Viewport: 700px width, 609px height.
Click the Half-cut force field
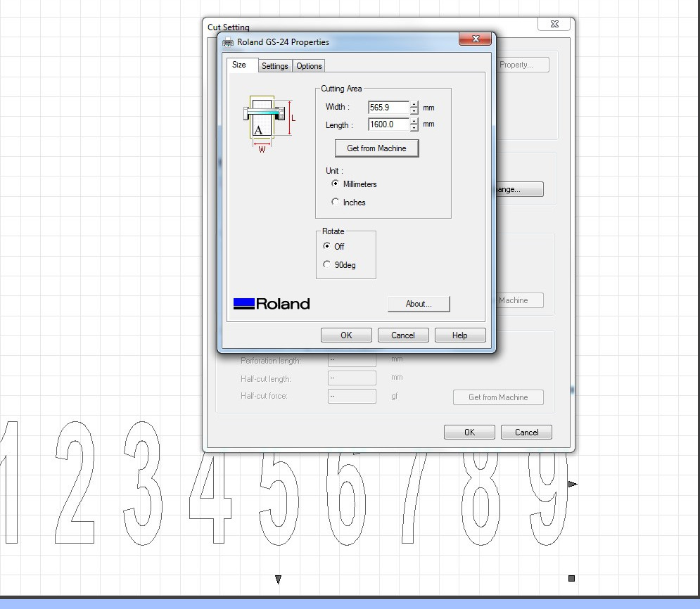(x=352, y=396)
